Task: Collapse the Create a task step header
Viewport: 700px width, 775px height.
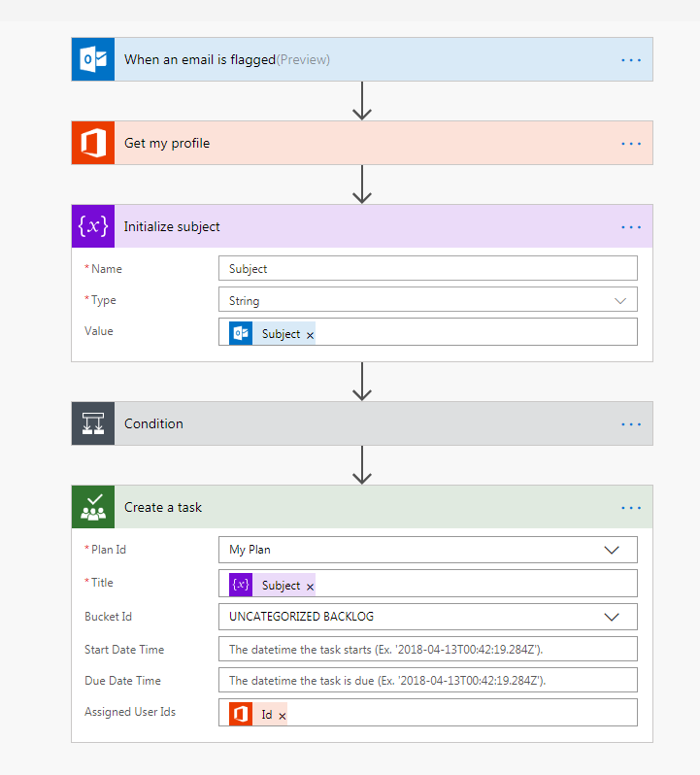Action: pyautogui.click(x=362, y=507)
